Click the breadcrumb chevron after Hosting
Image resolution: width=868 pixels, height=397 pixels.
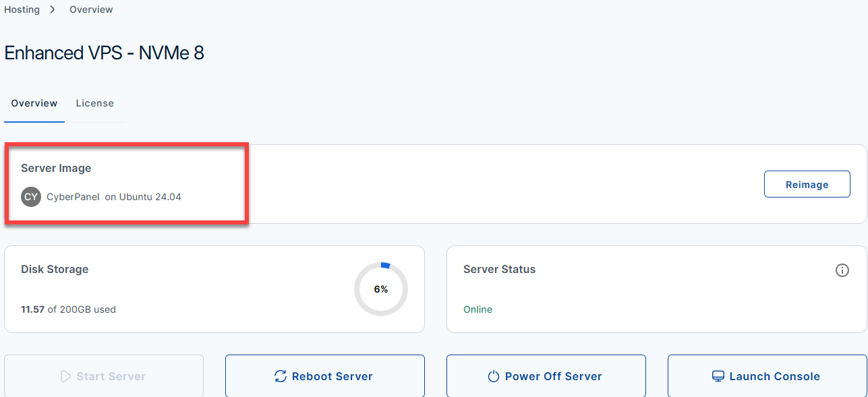coord(53,9)
